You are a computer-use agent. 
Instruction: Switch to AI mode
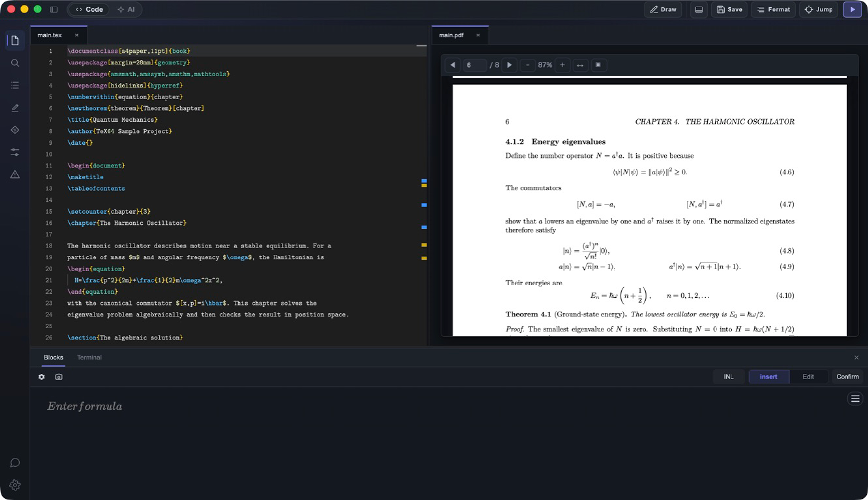(126, 10)
